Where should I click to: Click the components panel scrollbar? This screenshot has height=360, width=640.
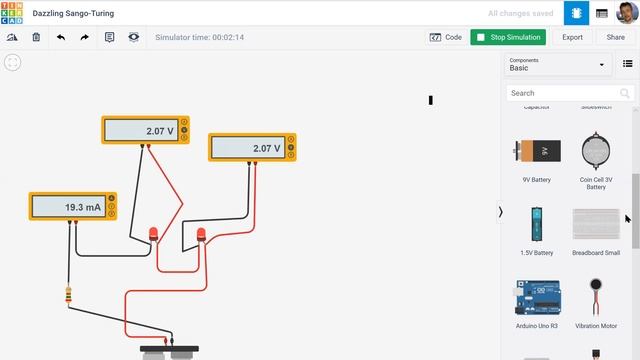point(636,211)
